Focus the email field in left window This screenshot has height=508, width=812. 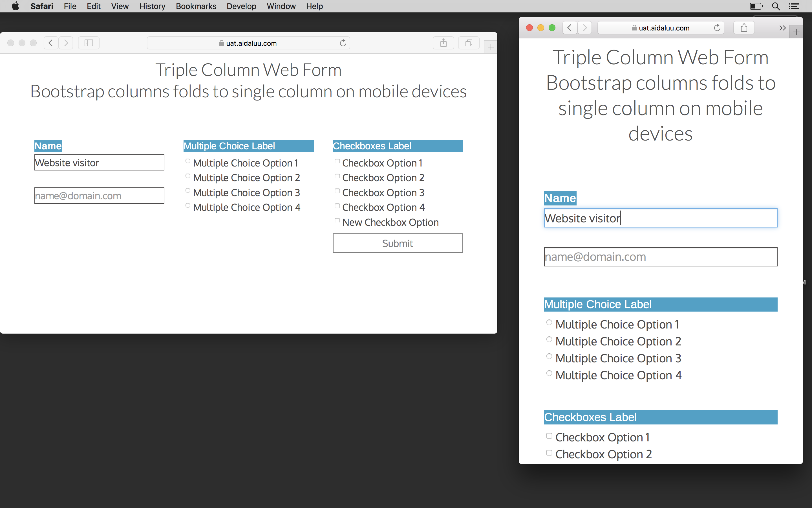point(99,196)
